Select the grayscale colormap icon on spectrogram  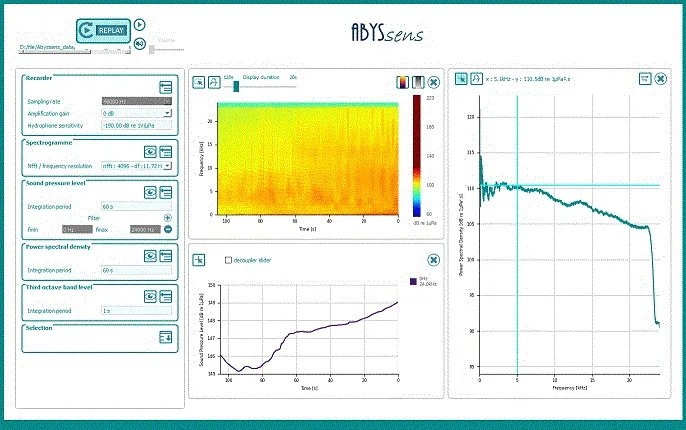(417, 82)
